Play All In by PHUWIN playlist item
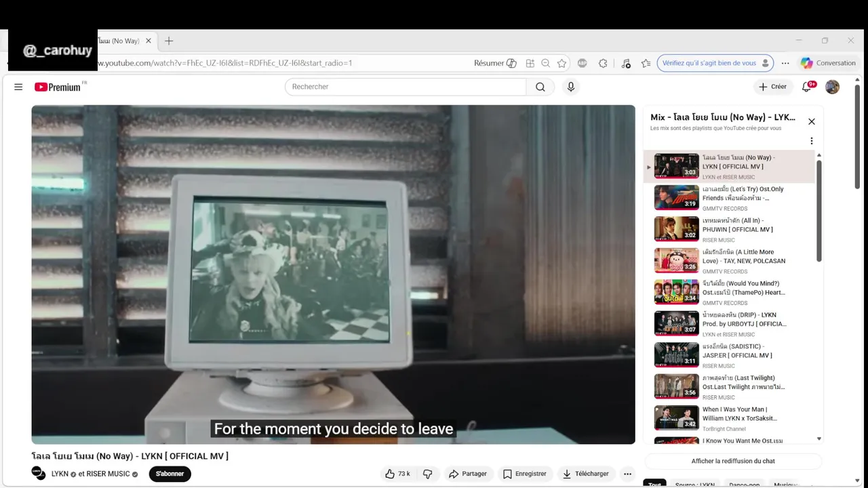Screen dimensions: 868x488 (x=729, y=229)
